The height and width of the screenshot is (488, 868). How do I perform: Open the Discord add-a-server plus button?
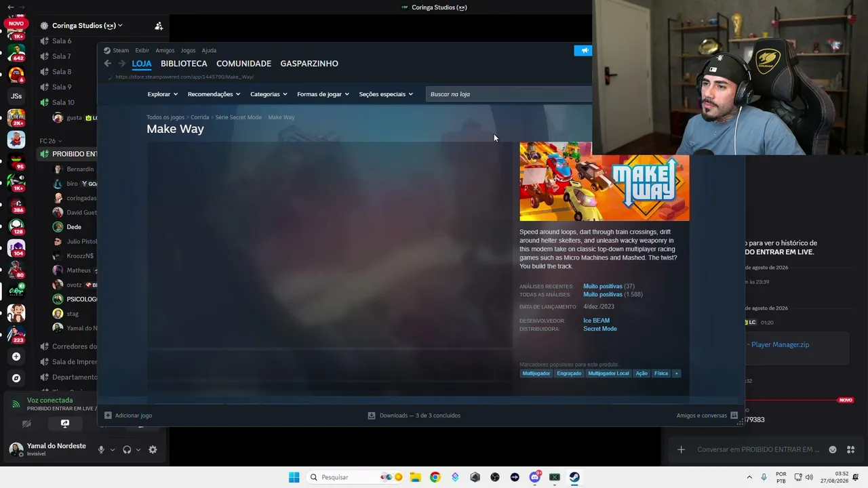click(16, 357)
